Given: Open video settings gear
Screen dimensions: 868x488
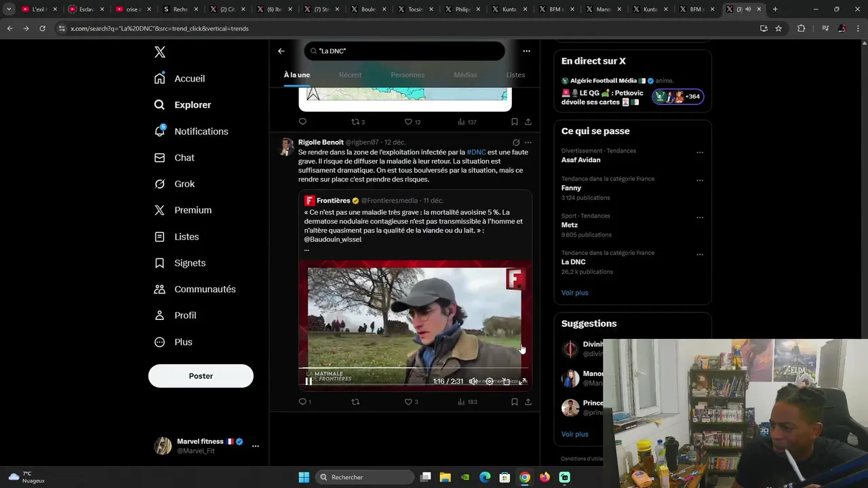Looking at the screenshot, I should pyautogui.click(x=490, y=382).
